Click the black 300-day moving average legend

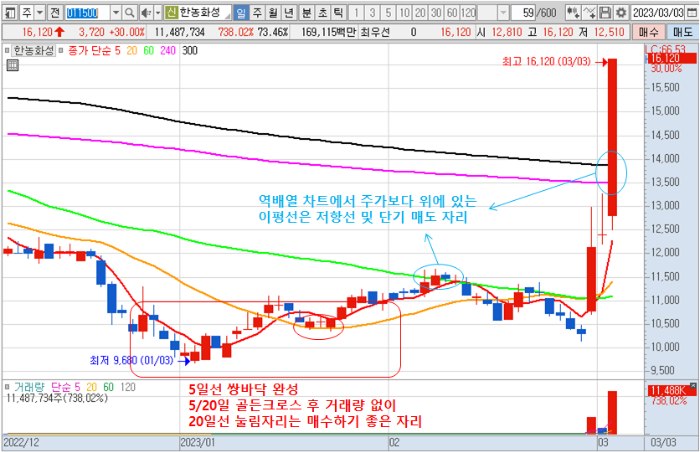[x=189, y=50]
